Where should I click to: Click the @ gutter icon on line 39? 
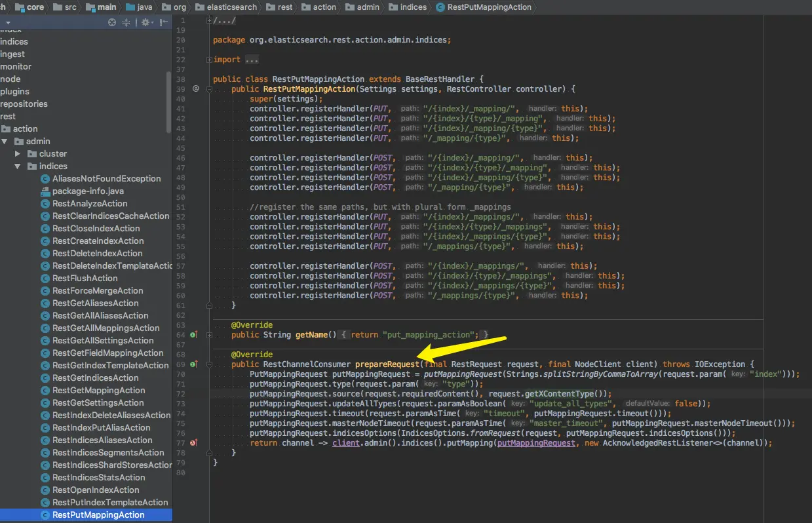pos(196,88)
